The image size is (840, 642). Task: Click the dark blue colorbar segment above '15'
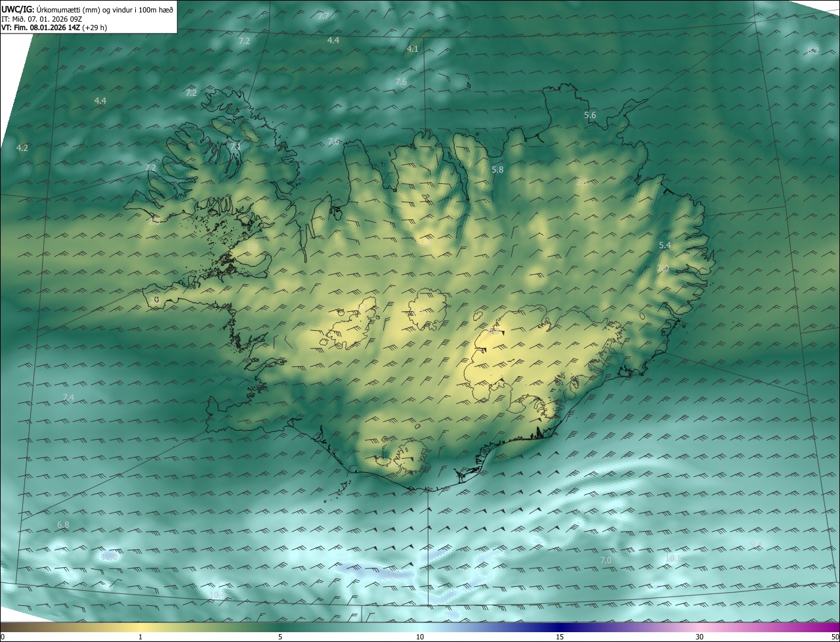click(x=560, y=627)
